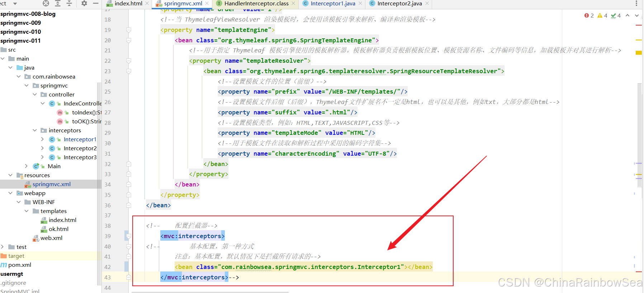Open the editor tabs more-options menu
The height and width of the screenshot is (293, 644).
(636, 4)
